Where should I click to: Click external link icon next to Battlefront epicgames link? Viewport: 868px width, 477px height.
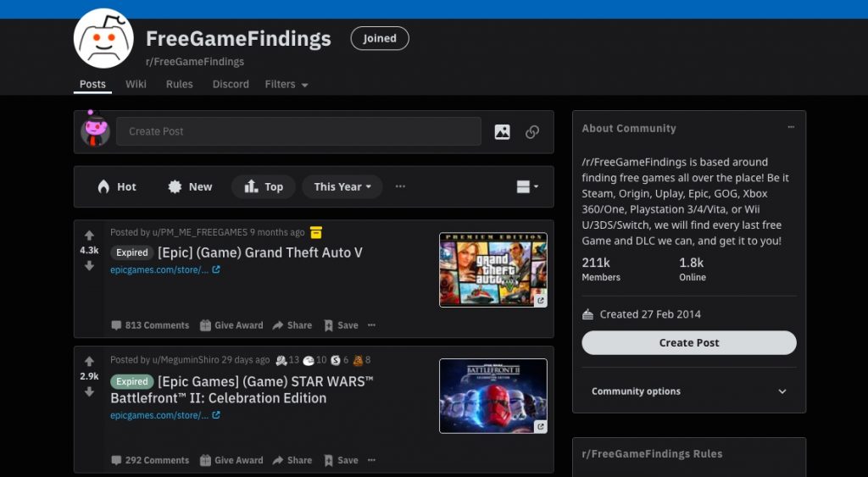click(x=216, y=415)
